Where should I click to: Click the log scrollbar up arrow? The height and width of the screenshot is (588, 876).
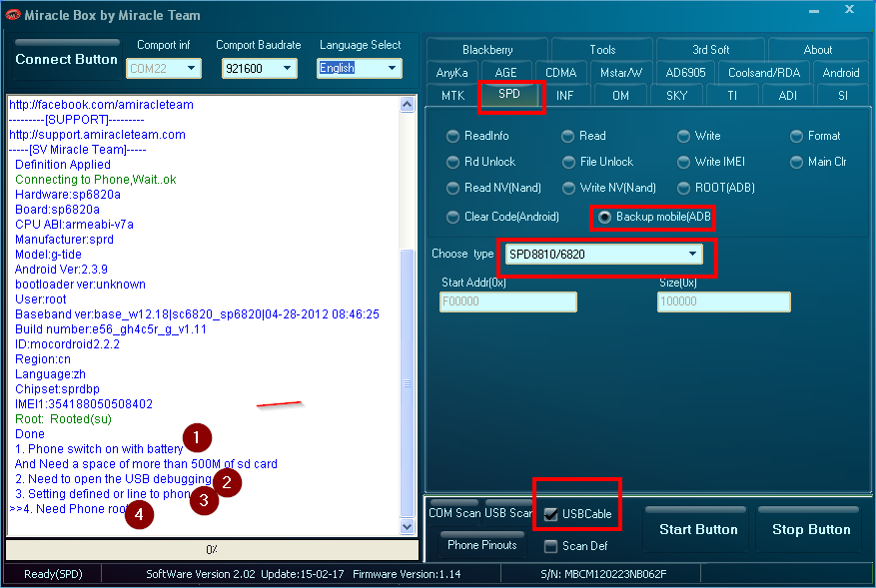point(408,105)
